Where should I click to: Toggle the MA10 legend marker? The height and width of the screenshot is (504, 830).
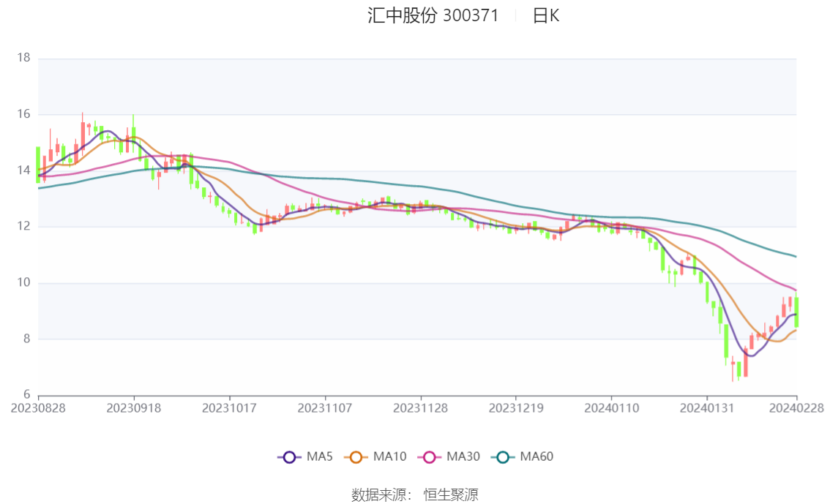tap(356, 457)
